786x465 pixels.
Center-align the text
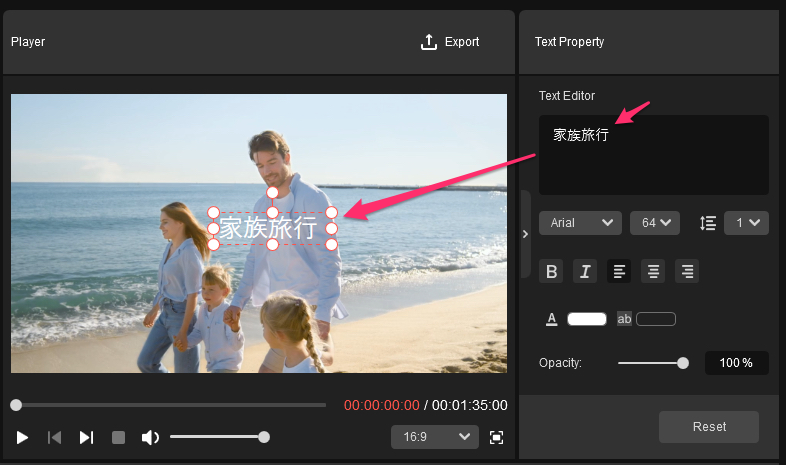[x=653, y=271]
